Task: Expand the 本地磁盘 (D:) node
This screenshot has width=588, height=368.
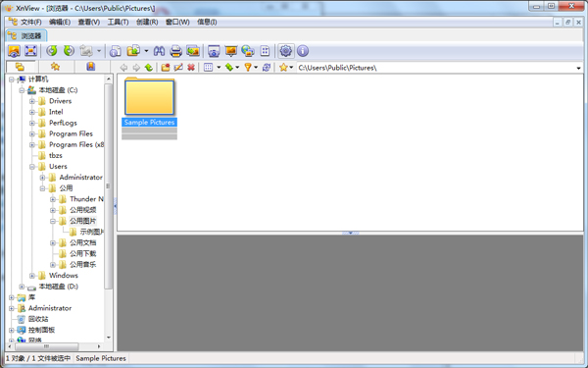Action: click(22, 287)
